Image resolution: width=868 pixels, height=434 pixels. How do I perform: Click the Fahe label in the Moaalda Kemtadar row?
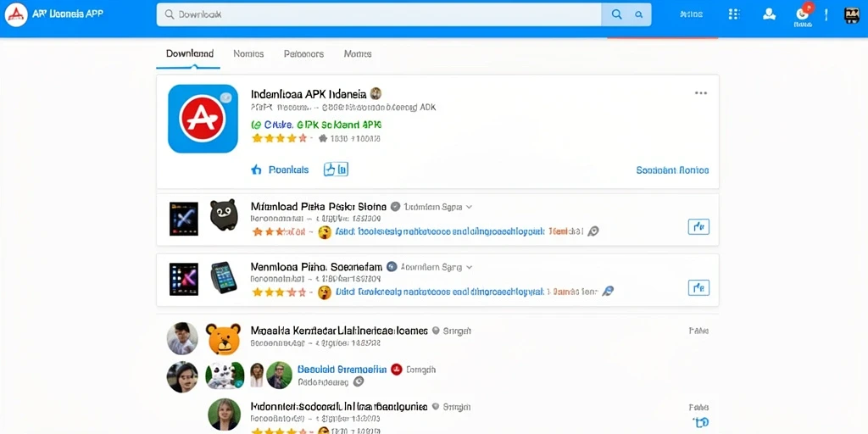coord(699,331)
